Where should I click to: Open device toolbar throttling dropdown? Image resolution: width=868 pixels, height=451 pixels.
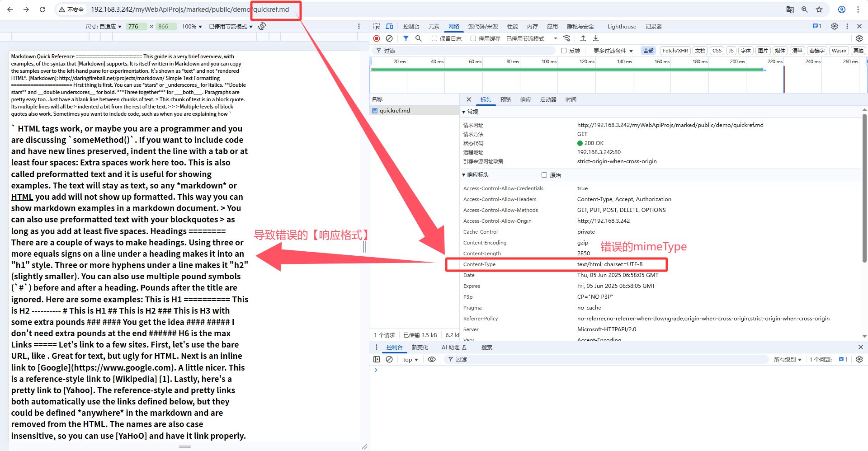pos(231,26)
